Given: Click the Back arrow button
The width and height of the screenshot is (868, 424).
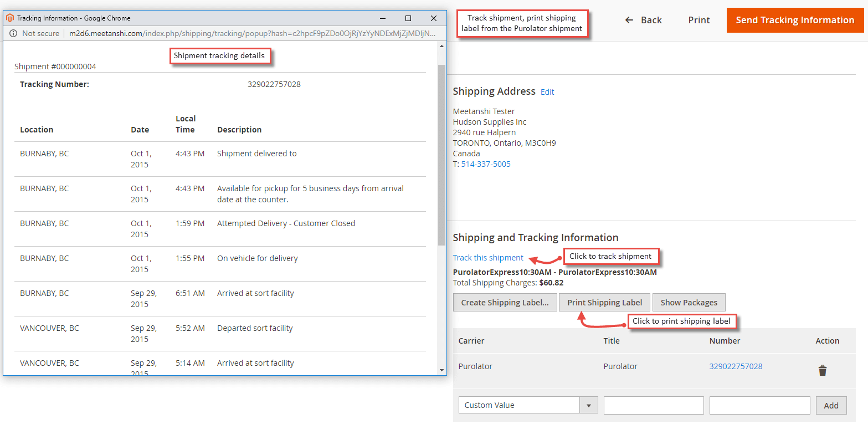Looking at the screenshot, I should 644,20.
